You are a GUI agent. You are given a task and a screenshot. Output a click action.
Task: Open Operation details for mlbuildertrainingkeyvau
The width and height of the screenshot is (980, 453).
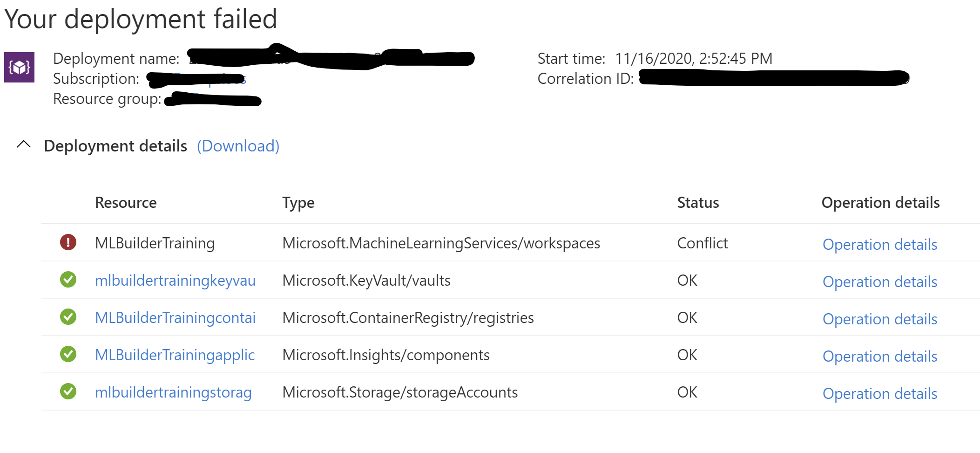coord(879,281)
